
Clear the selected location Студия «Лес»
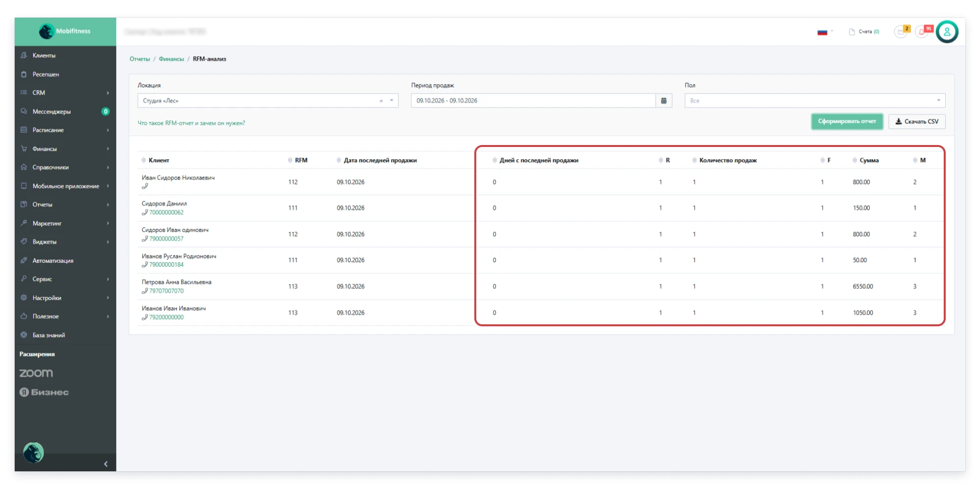381,101
